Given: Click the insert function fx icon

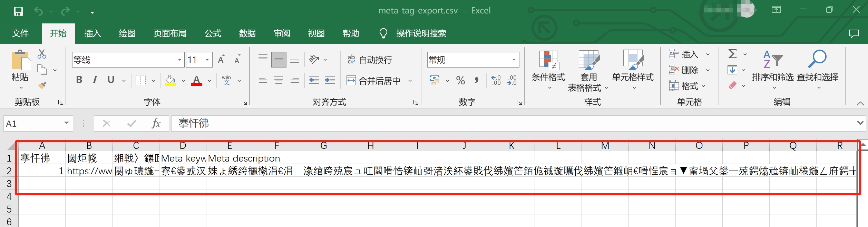Looking at the screenshot, I should click(x=156, y=124).
